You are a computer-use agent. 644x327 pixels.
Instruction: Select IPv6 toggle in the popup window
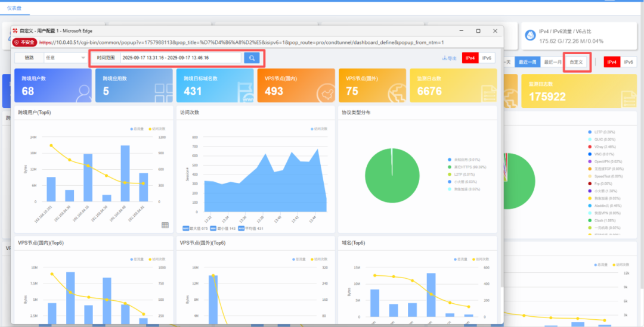[487, 58]
